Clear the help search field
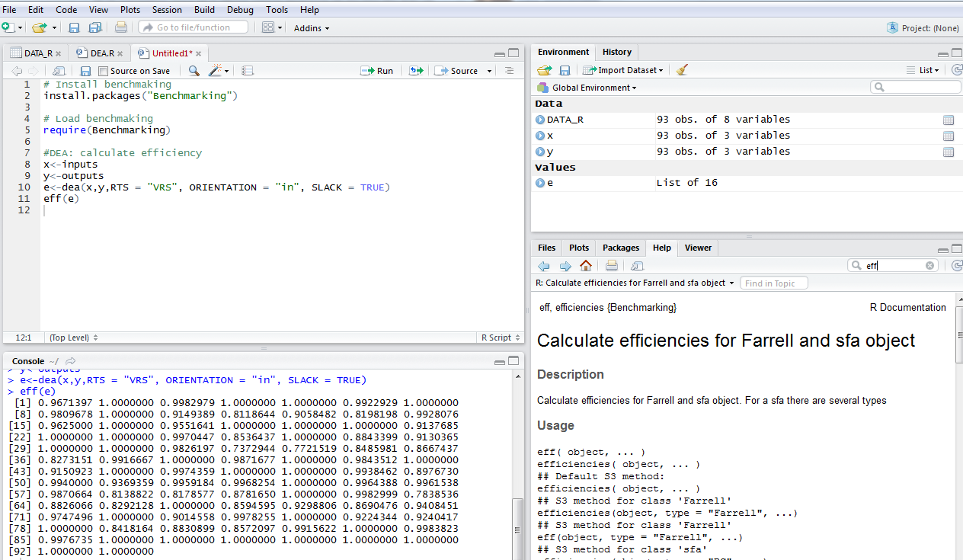The height and width of the screenshot is (560, 963). click(x=930, y=266)
